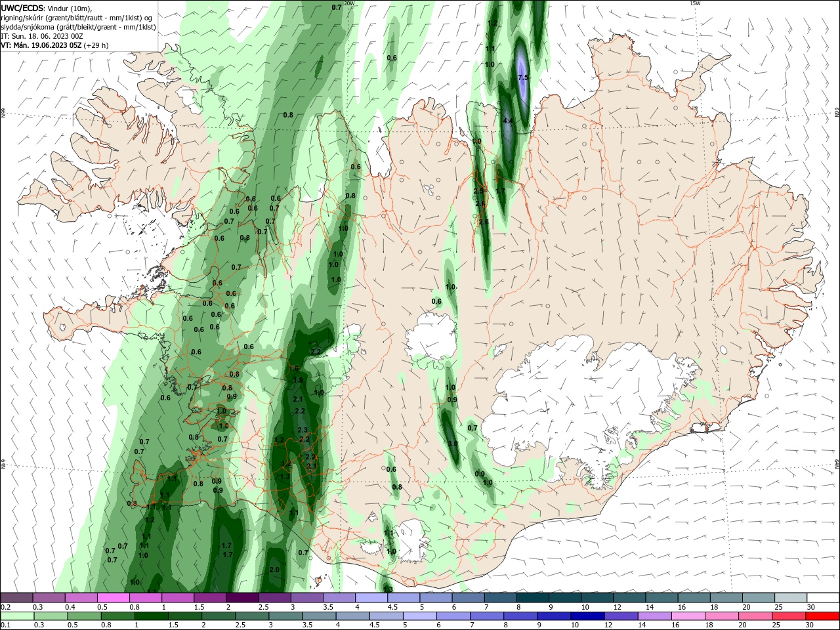Click the UWC/ECDS title text

click(x=22, y=8)
